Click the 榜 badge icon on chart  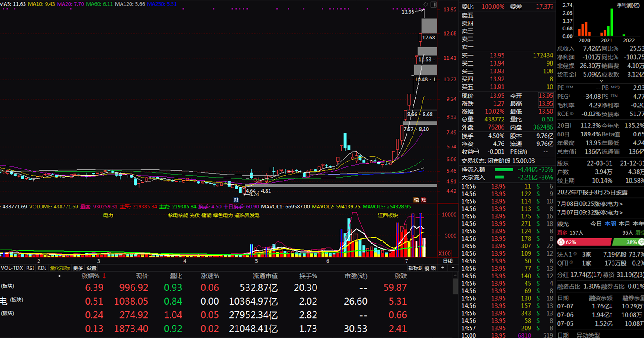(x=416, y=200)
